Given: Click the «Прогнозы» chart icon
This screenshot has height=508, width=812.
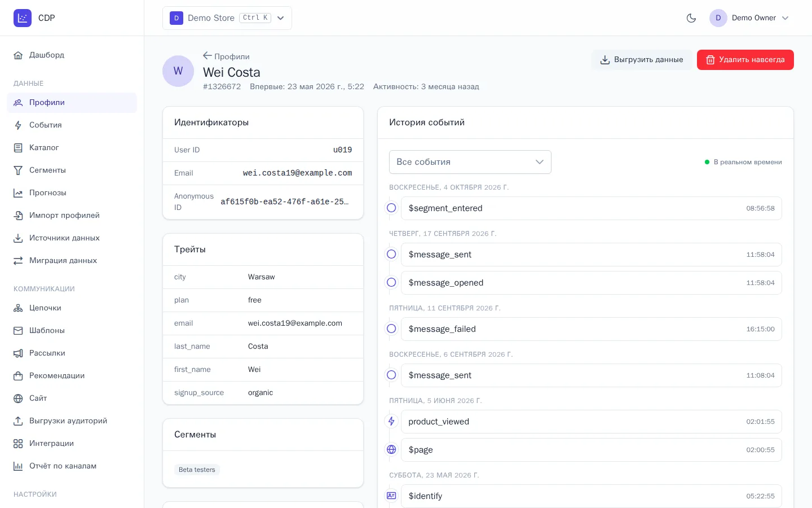Looking at the screenshot, I should tap(18, 193).
